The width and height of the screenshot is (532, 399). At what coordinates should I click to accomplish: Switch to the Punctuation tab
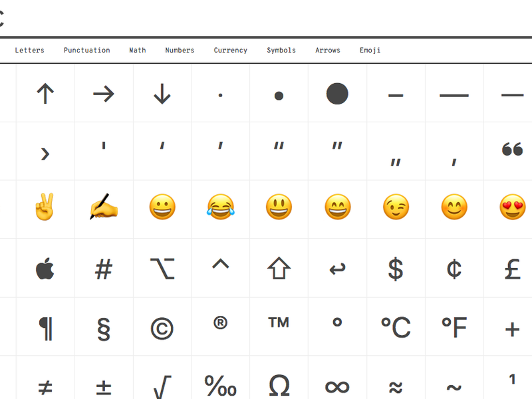coord(86,51)
